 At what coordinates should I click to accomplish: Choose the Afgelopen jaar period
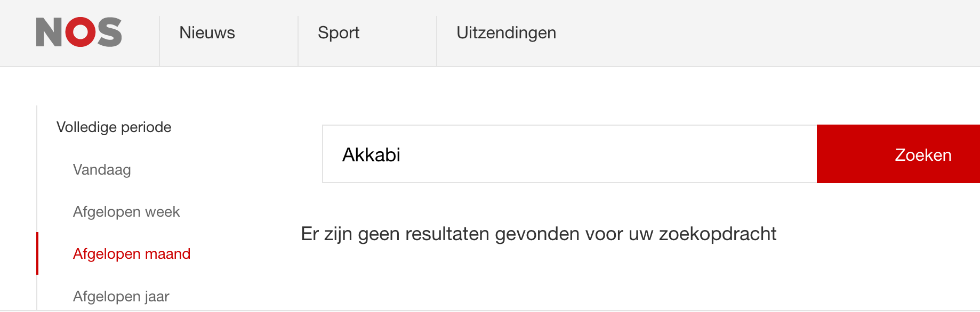[x=121, y=296]
